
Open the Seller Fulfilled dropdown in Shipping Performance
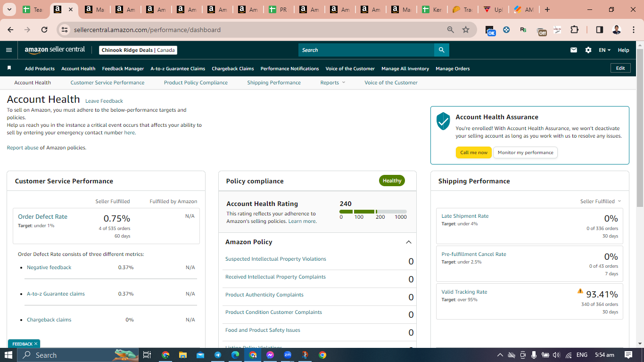[601, 201]
